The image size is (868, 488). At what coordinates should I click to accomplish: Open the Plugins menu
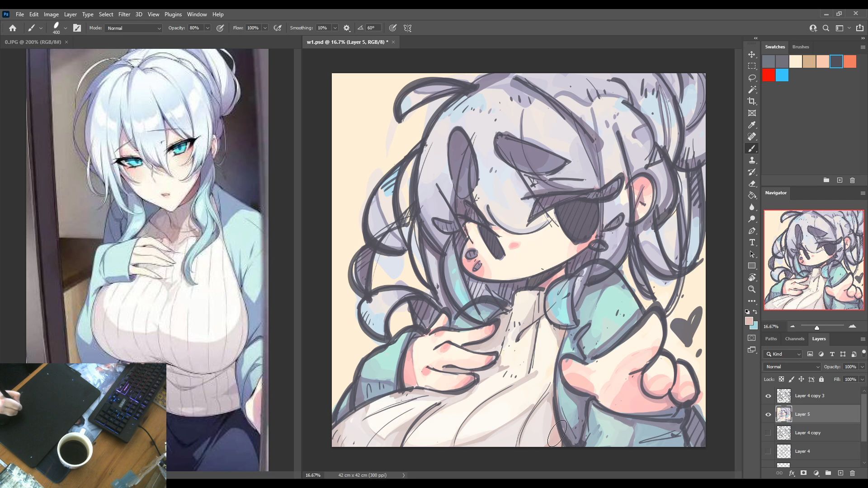173,14
